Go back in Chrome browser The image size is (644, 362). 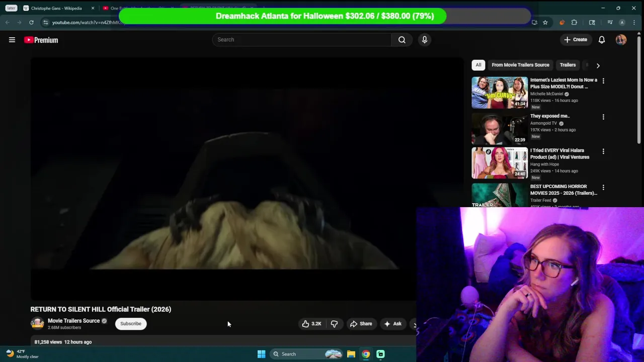point(7,22)
